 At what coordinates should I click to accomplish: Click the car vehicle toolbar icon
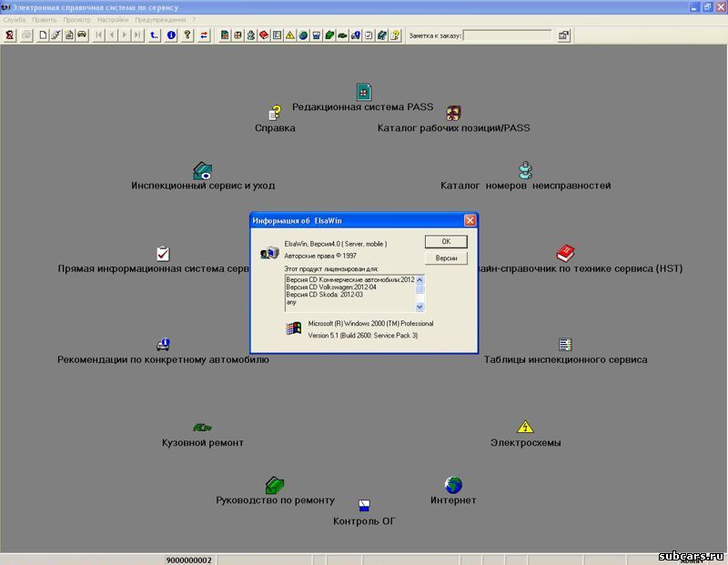(x=82, y=35)
